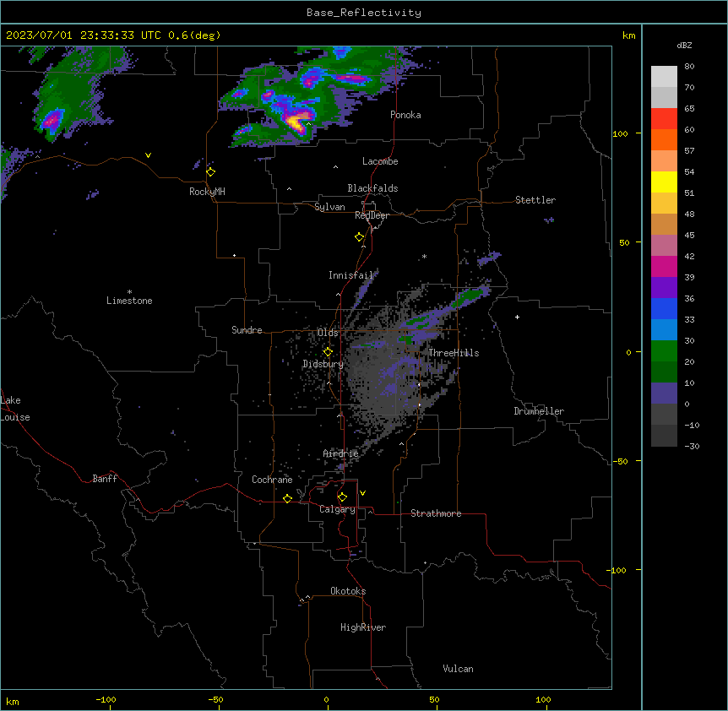The image size is (728, 711).
Task: Click the yellow diamond marker above the RockyMH label
Action: [x=211, y=172]
